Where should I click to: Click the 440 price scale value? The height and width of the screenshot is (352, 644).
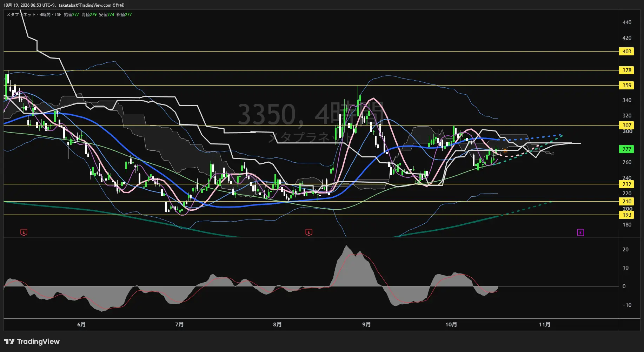[627, 22]
